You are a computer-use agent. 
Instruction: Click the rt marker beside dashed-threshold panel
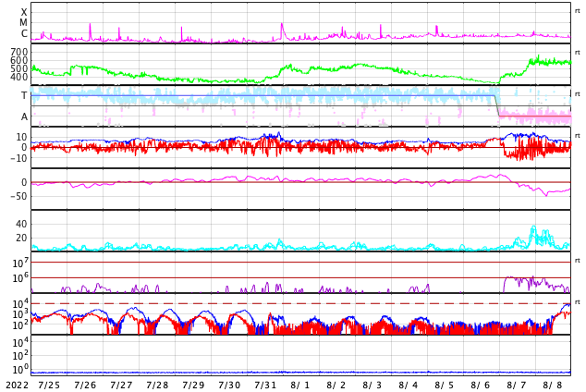(577, 302)
